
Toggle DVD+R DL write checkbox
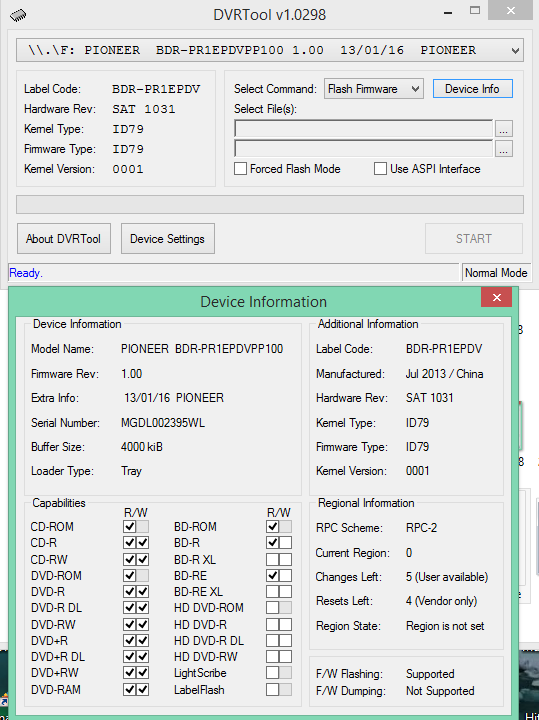tap(143, 657)
